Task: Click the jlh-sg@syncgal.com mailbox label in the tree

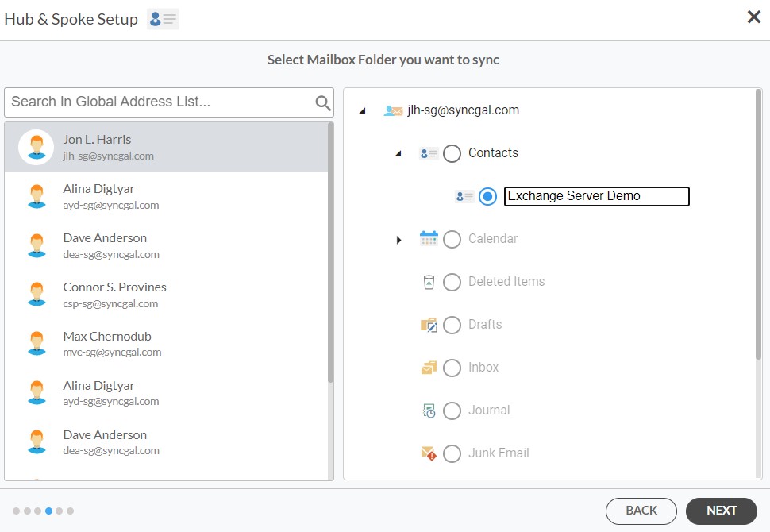Action: (463, 110)
